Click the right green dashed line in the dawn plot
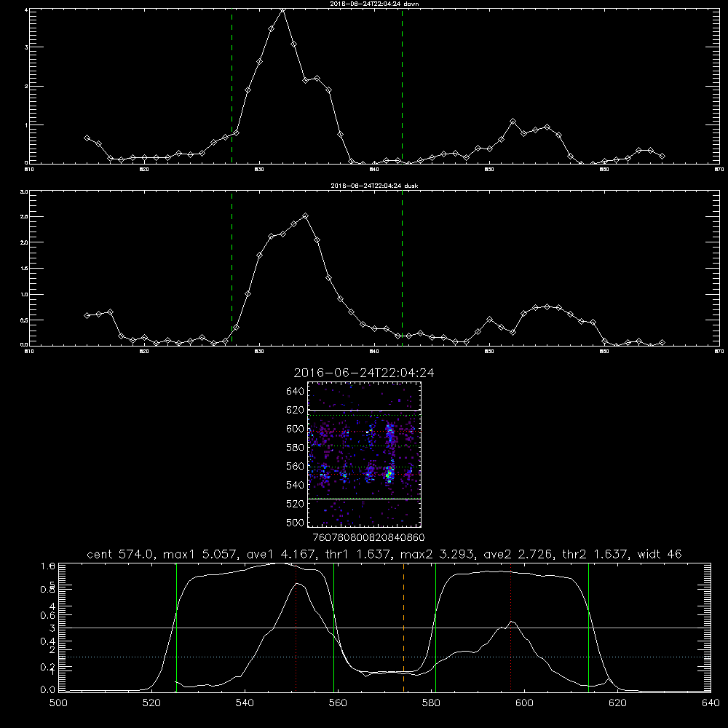The height and width of the screenshot is (728, 728). 402,86
